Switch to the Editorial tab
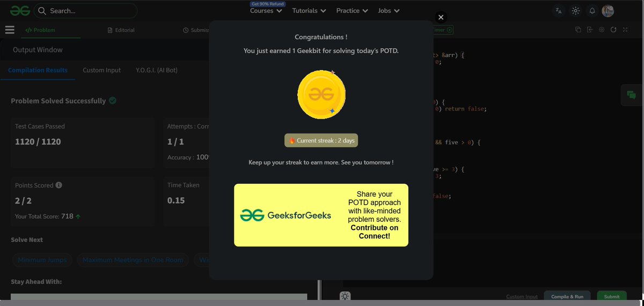Viewport: 644px width, 306px height. pyautogui.click(x=121, y=30)
